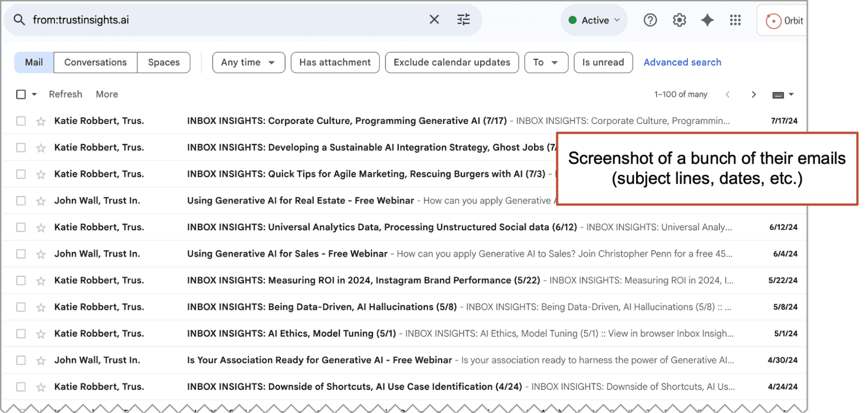Open the Universal Analytics Data (6/12) email
The height and width of the screenshot is (413, 868).
click(404, 227)
